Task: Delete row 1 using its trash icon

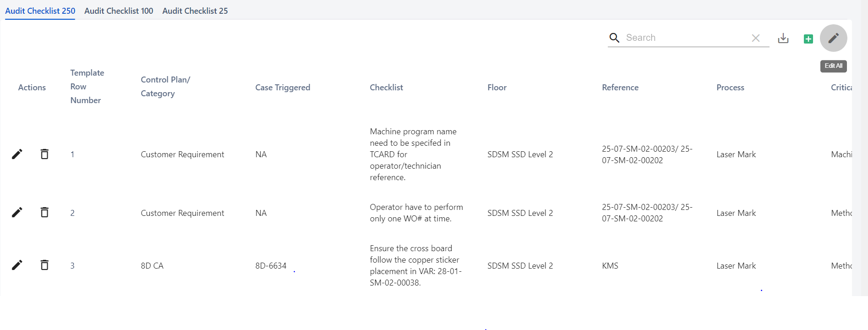Action: 44,154
